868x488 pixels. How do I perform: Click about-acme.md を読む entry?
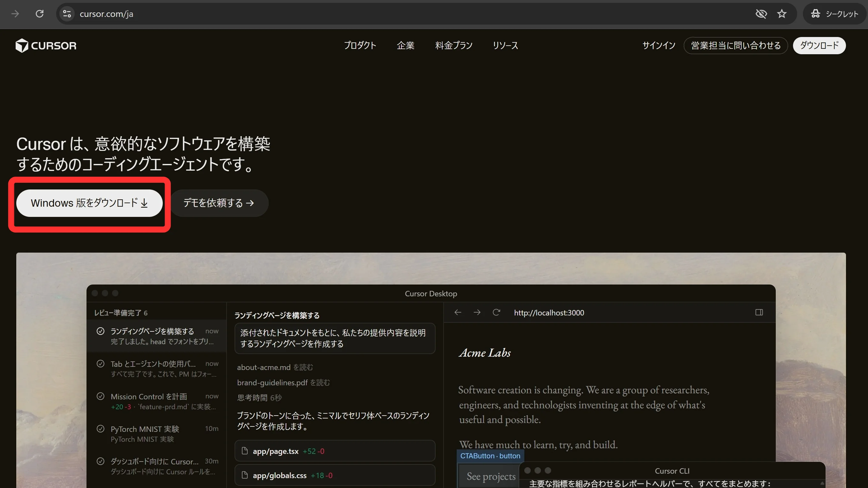tap(275, 367)
